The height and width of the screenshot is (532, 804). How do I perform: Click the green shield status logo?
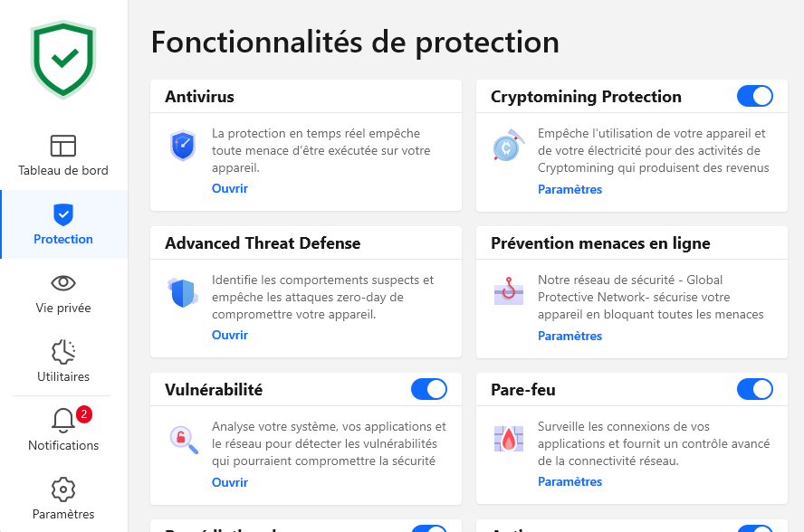[63, 59]
